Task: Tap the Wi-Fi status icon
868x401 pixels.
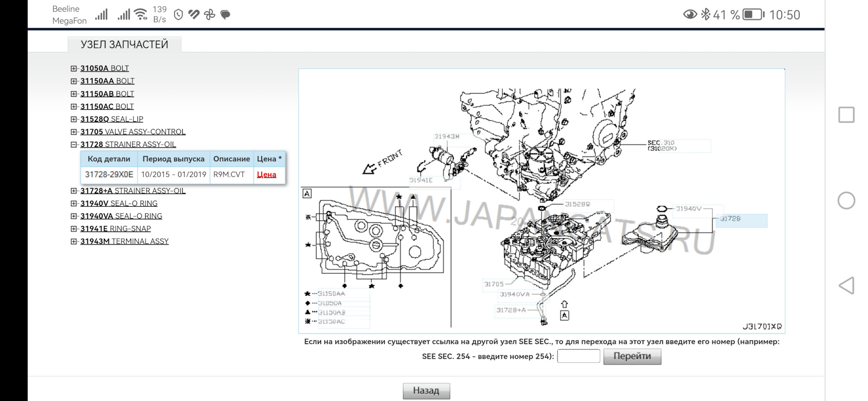Action: [x=141, y=14]
